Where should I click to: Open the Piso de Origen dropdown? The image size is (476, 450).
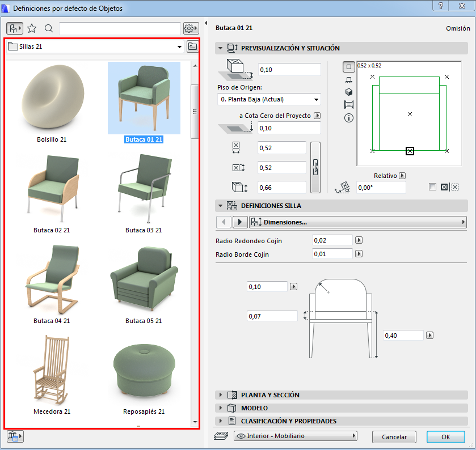point(268,99)
